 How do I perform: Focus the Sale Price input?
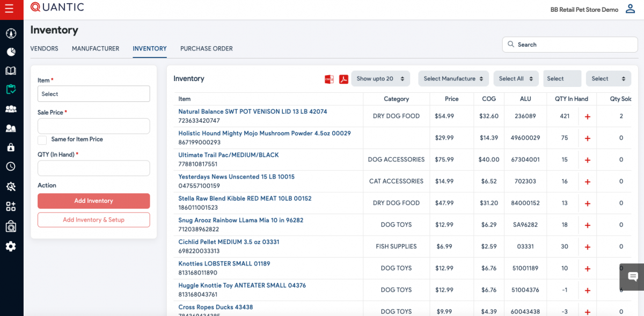point(93,126)
